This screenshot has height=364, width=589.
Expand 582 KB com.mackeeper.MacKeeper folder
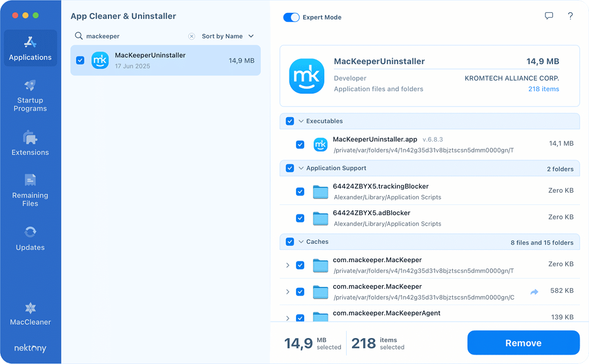(288, 292)
